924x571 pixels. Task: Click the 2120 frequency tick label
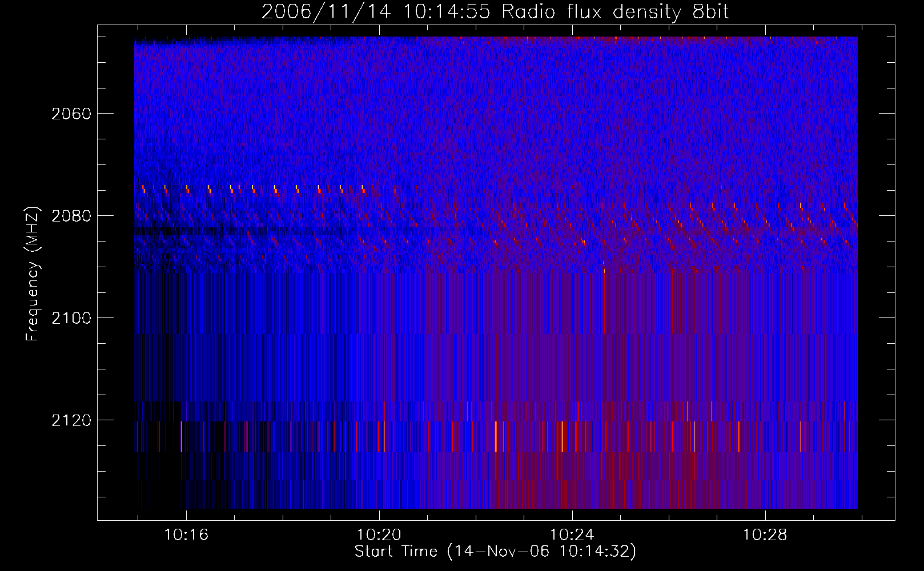71,420
